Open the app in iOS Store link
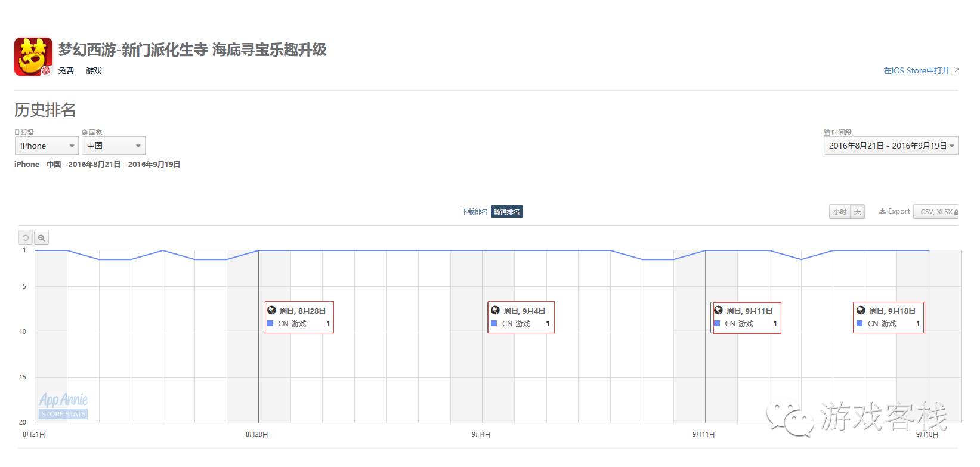980x467 pixels. (x=916, y=70)
